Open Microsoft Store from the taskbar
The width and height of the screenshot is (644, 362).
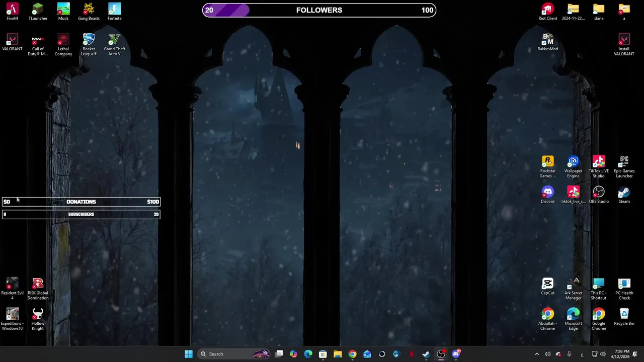323,354
